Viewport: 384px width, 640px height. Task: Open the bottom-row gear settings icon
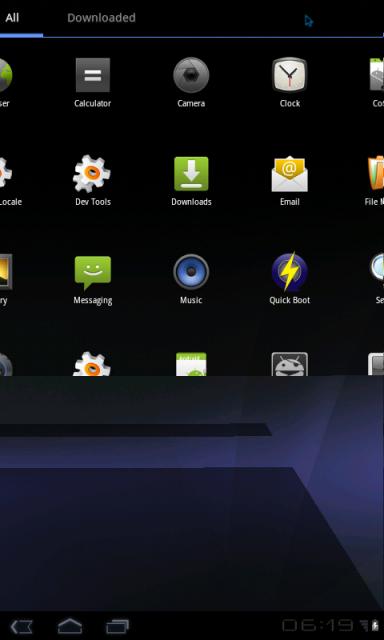point(92,364)
